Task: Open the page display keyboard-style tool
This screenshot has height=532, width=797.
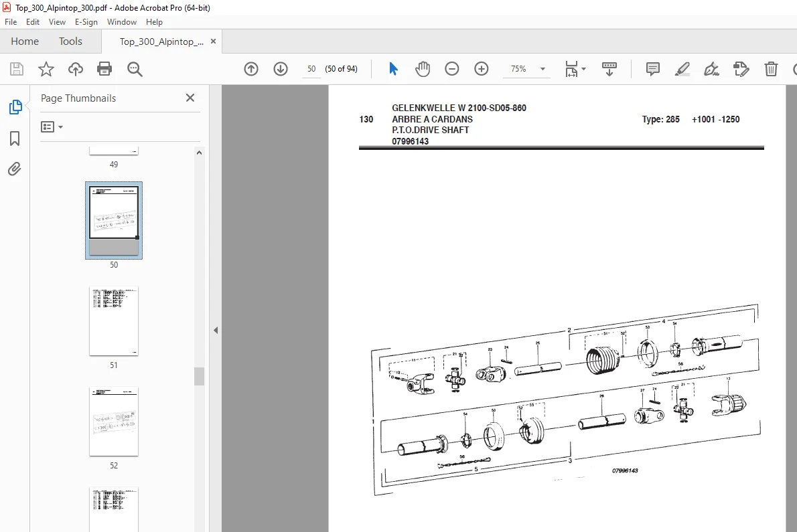Action: [x=609, y=69]
